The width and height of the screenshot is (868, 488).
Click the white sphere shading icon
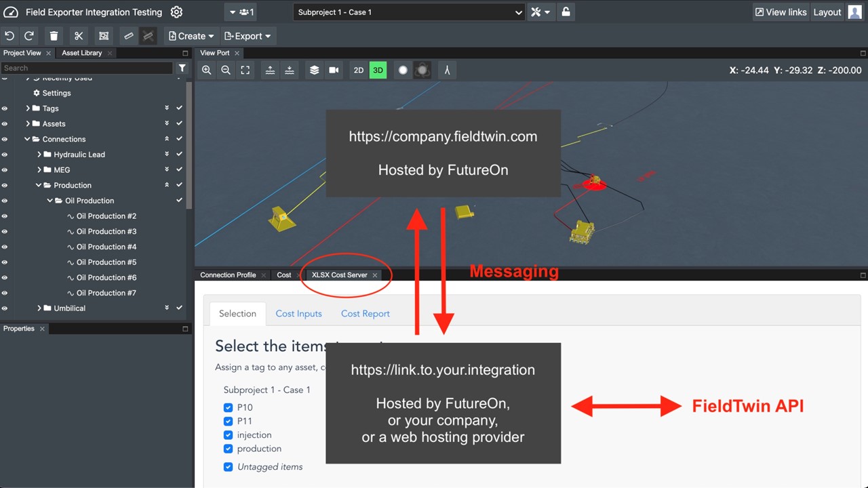pyautogui.click(x=403, y=70)
